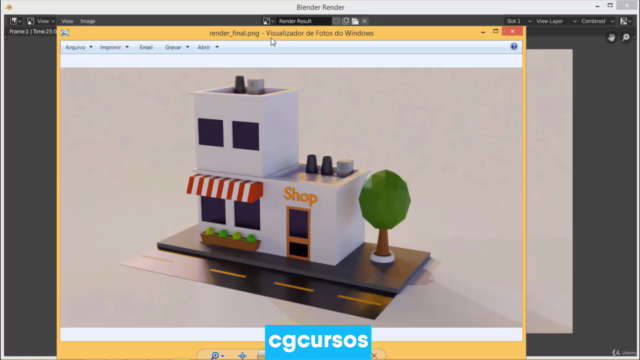640x360 pixels.
Task: Close the photo viewer window
Action: [x=512, y=31]
